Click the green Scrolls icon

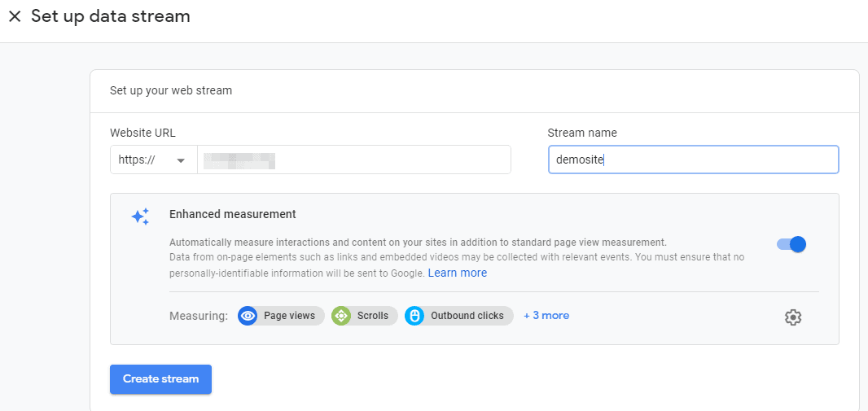(x=341, y=316)
